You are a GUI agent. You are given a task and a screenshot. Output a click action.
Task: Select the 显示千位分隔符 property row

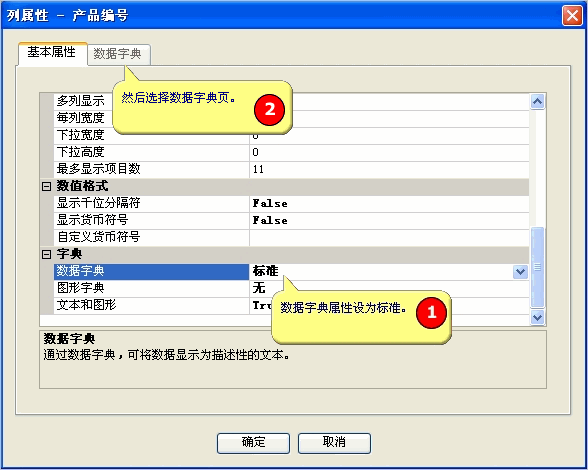(x=291, y=203)
